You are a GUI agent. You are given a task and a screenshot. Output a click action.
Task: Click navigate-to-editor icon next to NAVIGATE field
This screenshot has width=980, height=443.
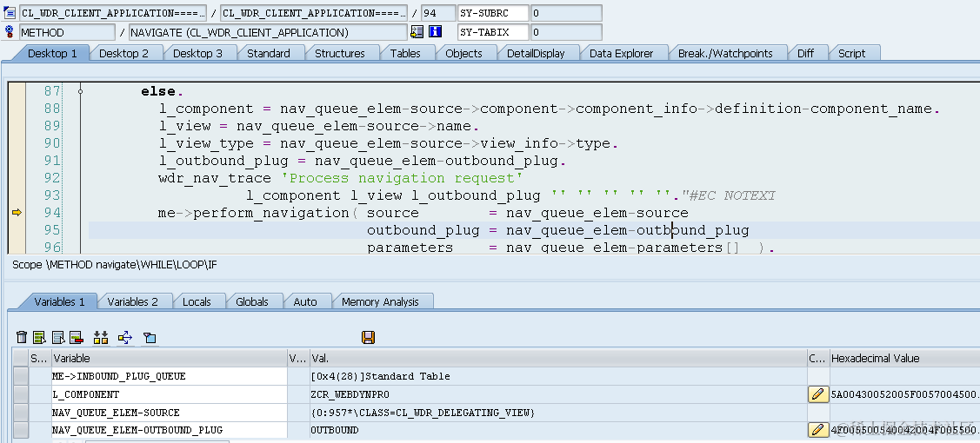(x=417, y=32)
